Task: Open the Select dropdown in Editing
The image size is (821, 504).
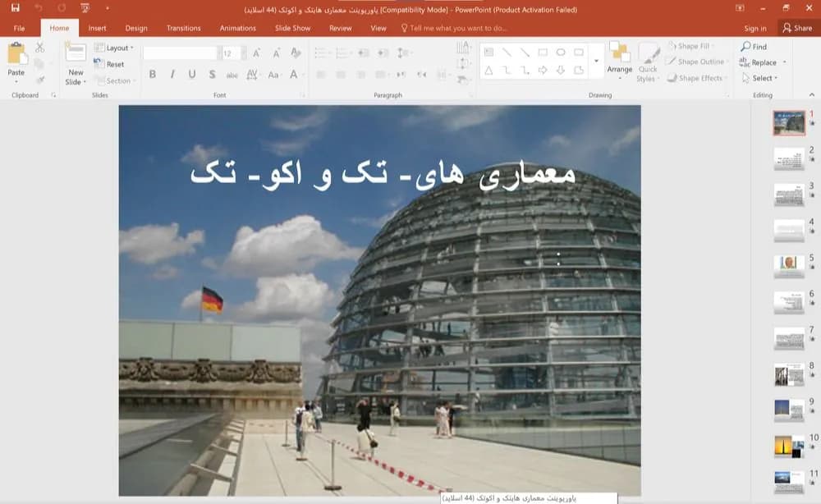Action: (x=759, y=78)
